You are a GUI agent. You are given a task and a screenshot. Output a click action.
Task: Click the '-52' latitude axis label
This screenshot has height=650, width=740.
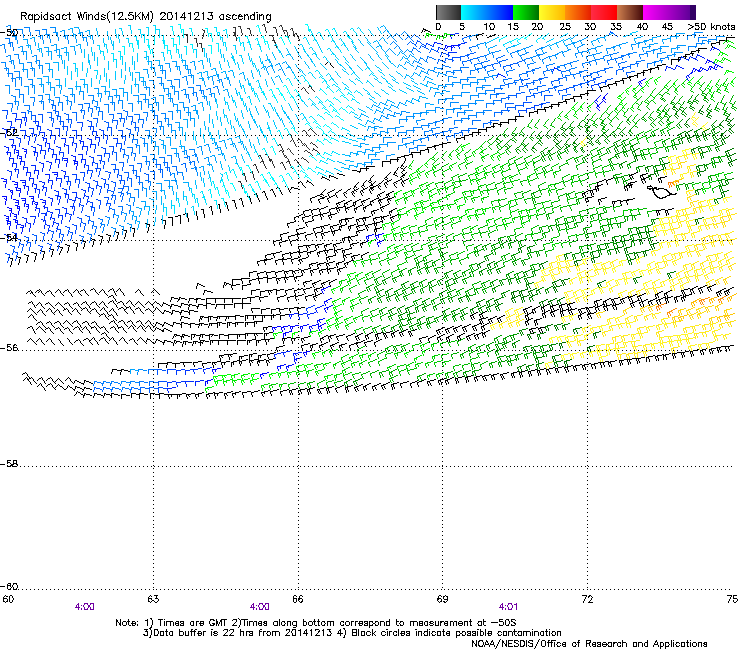pos(9,133)
